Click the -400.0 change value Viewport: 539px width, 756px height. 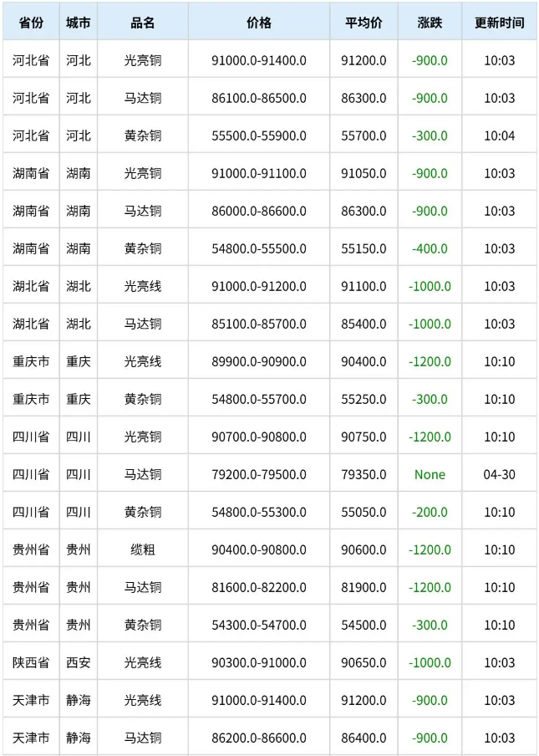point(430,248)
